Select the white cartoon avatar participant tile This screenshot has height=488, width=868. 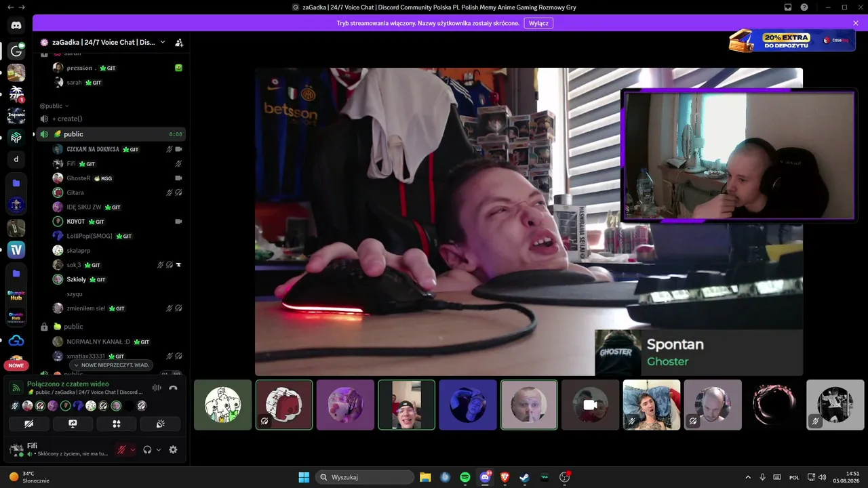[x=223, y=405]
